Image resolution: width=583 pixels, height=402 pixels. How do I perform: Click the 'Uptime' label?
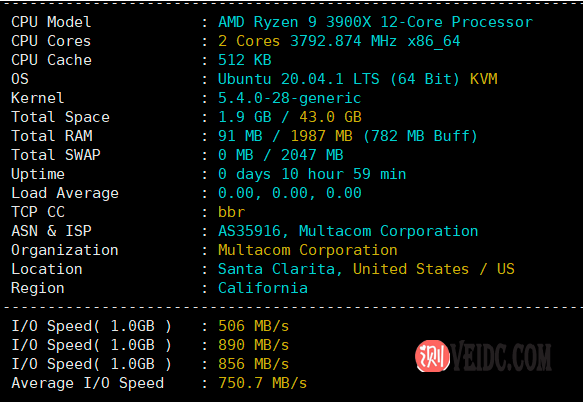point(38,174)
